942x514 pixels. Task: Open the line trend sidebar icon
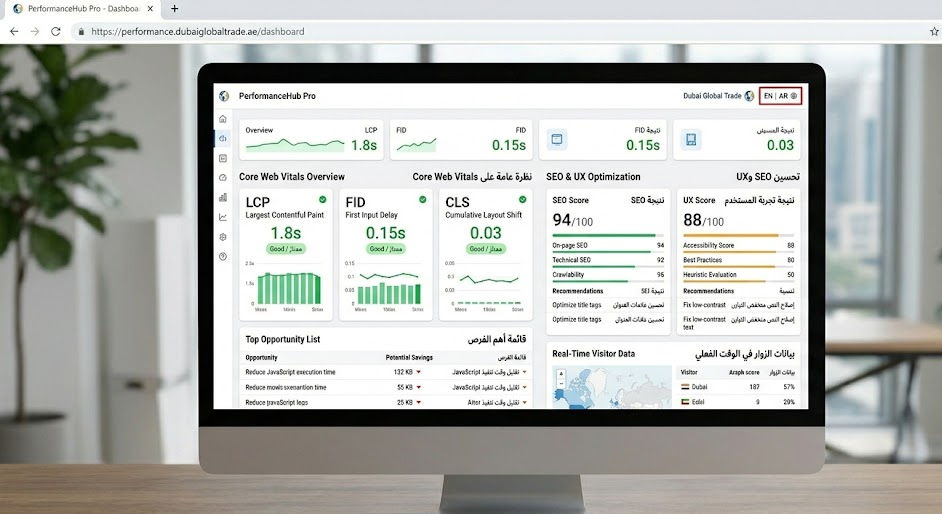point(223,217)
